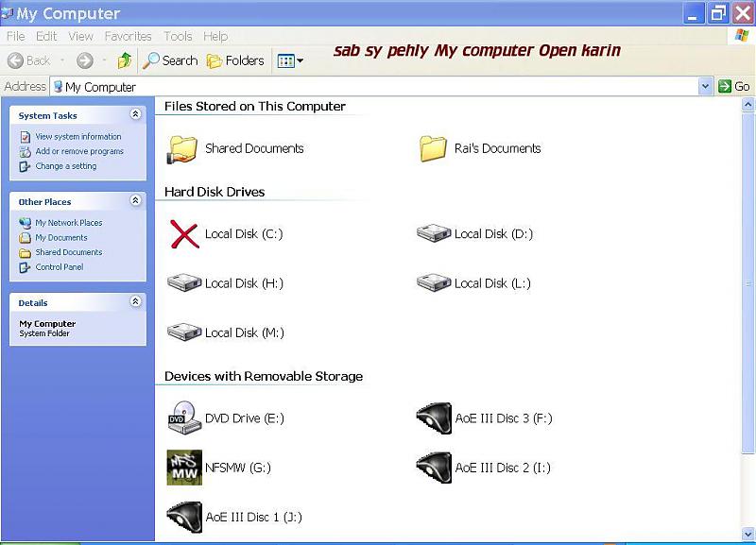Click the scrollbar up arrow
This screenshot has height=545, width=756.
747,104
